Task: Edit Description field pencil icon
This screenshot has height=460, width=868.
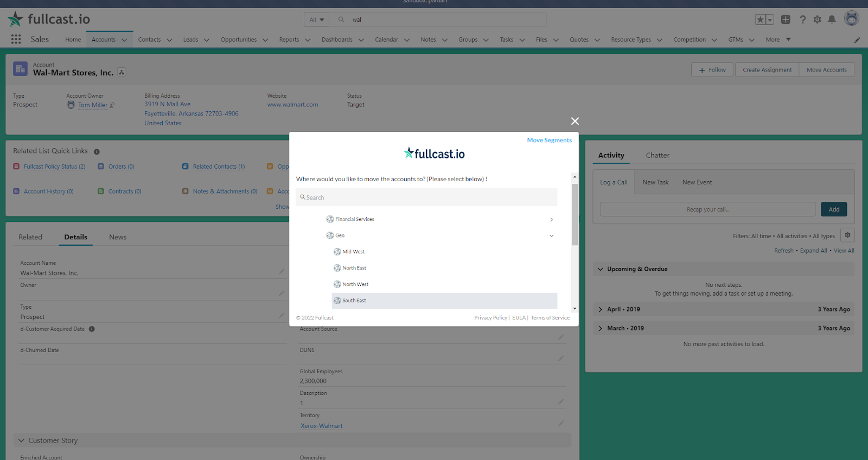Action: pyautogui.click(x=561, y=402)
